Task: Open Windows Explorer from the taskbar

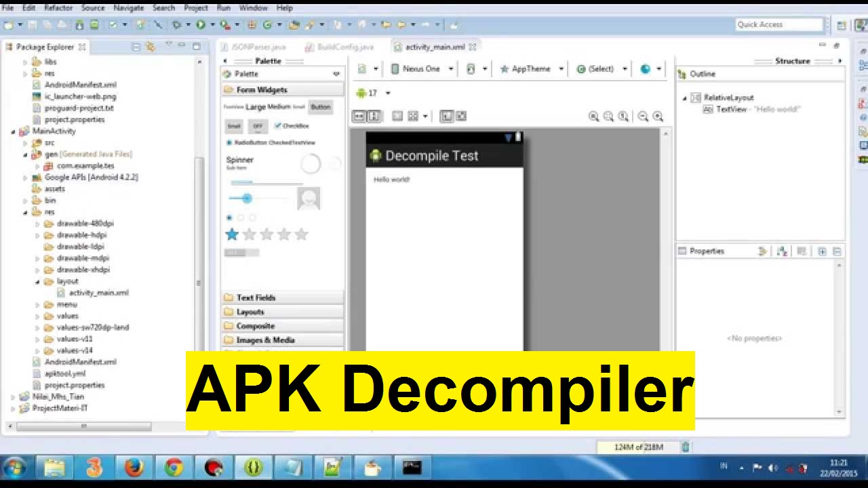Action: pyautogui.click(x=54, y=468)
